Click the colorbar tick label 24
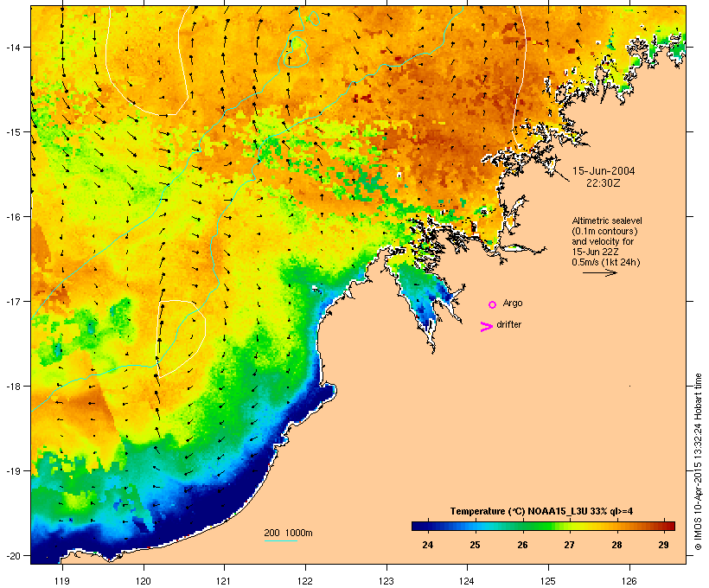Viewport: 709px width, 588px height. coord(428,545)
